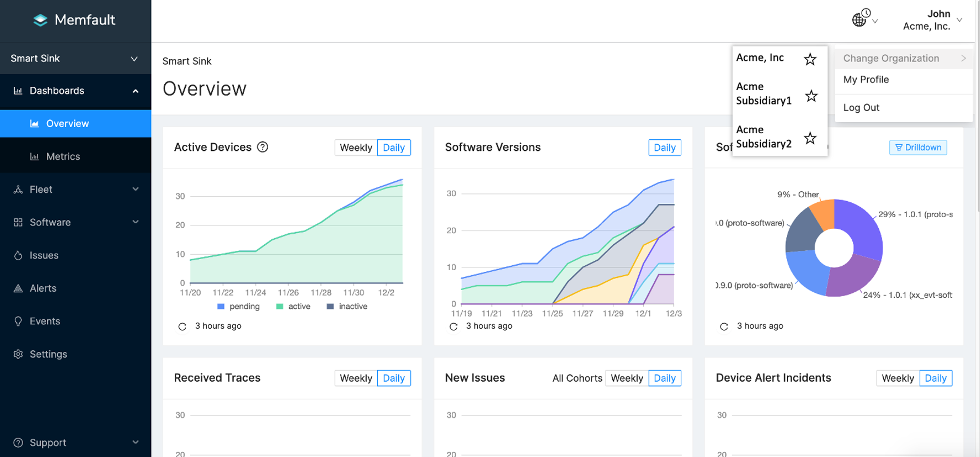Screen dimensions: 980x457
Task: Switch Active Devices to Weekly
Action: coord(356,148)
